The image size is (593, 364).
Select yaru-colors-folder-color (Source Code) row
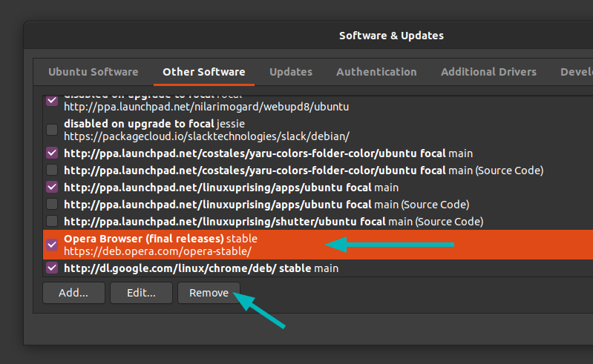click(318, 171)
